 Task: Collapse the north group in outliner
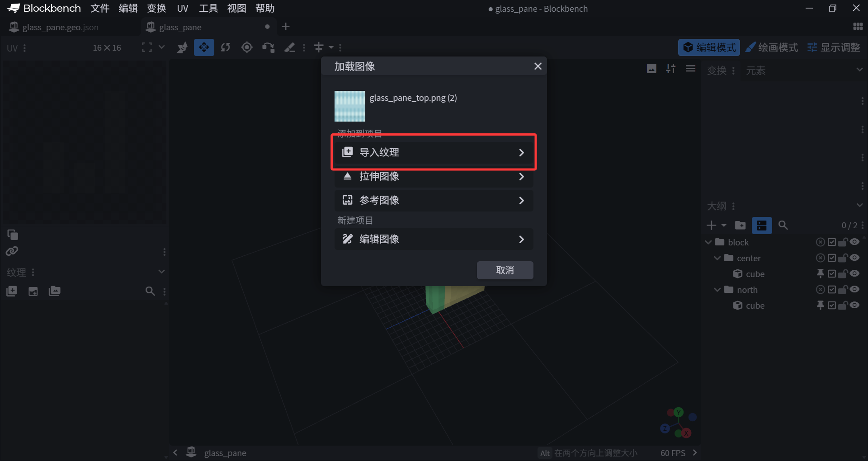pyautogui.click(x=717, y=290)
